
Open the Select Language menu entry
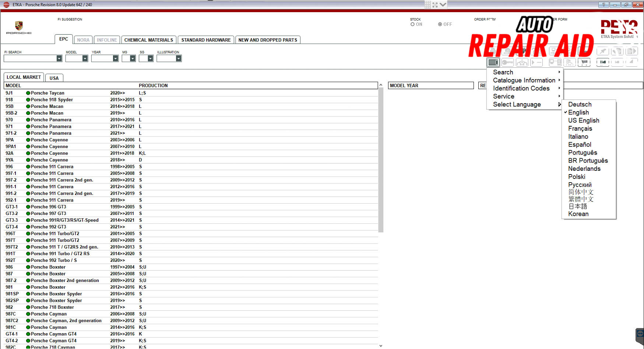click(525, 105)
